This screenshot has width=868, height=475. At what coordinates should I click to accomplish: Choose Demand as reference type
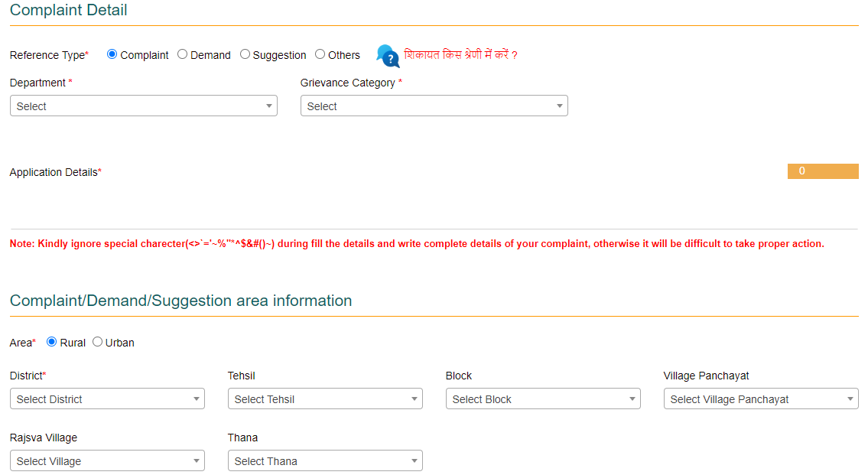[182, 54]
